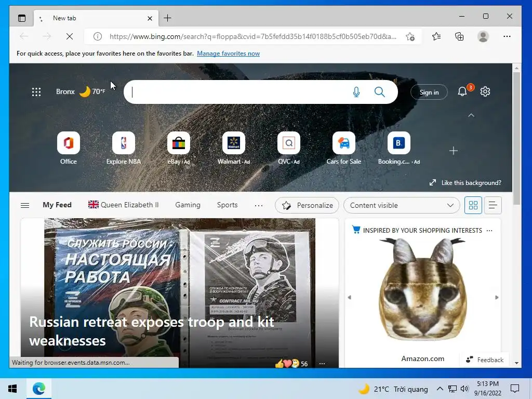The width and height of the screenshot is (532, 399).
Task: Switch to grid view layout
Action: point(473,205)
